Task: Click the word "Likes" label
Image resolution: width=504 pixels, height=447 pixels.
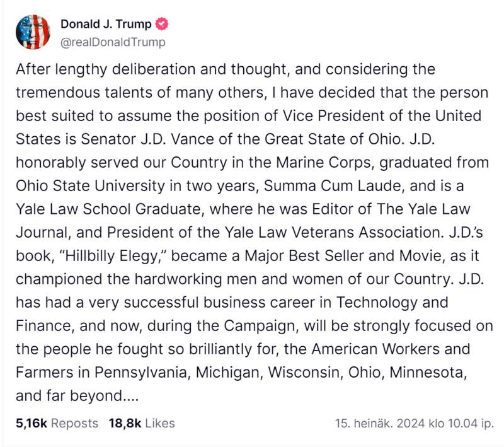Action: tap(160, 423)
